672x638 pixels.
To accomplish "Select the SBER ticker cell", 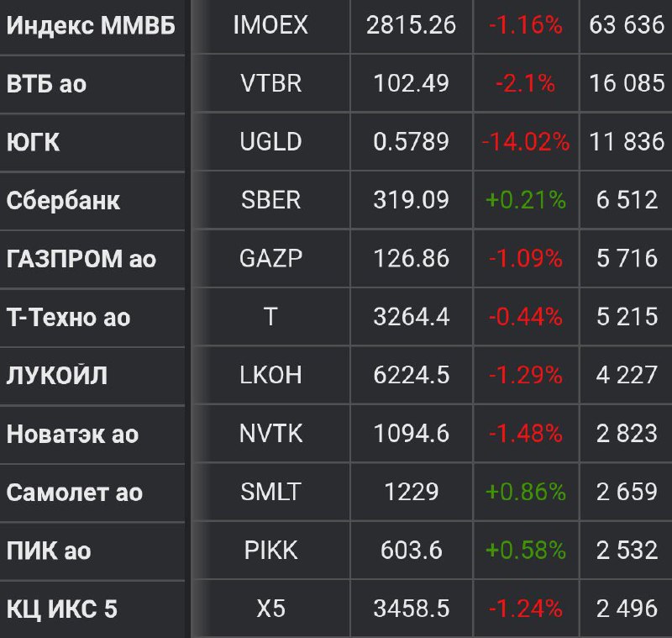I will tap(270, 200).
